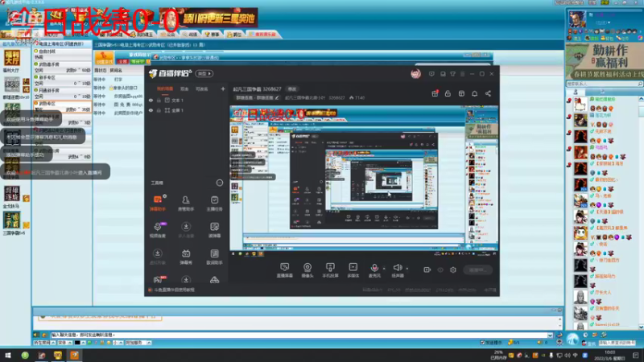The image size is (644, 362).
Task: Filter game rooms by 全部 tab
Action: tap(123, 62)
